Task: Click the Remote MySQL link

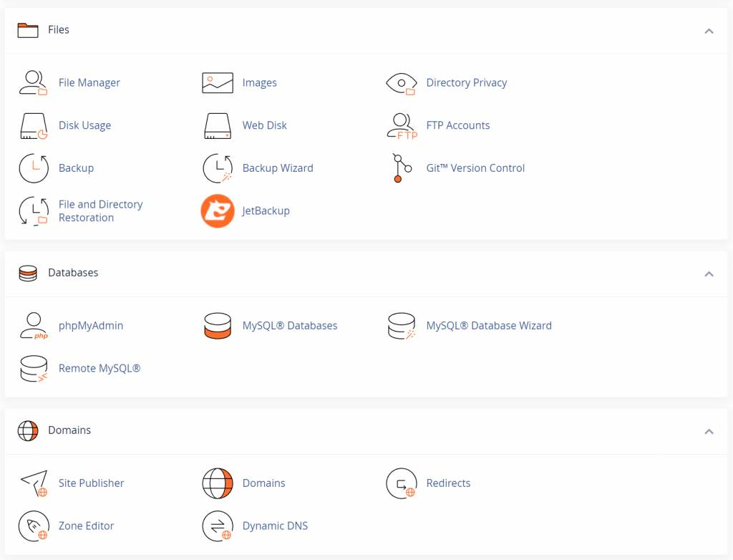Action: [x=99, y=369]
